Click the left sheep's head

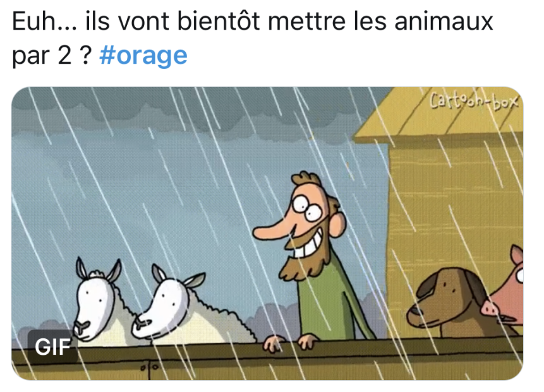pyautogui.click(x=96, y=299)
